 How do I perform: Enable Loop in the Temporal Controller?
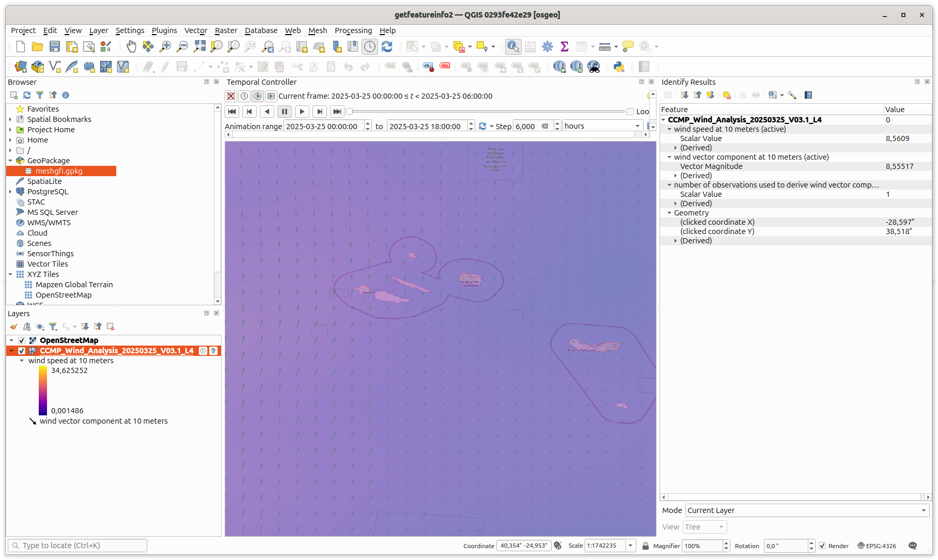tap(631, 111)
